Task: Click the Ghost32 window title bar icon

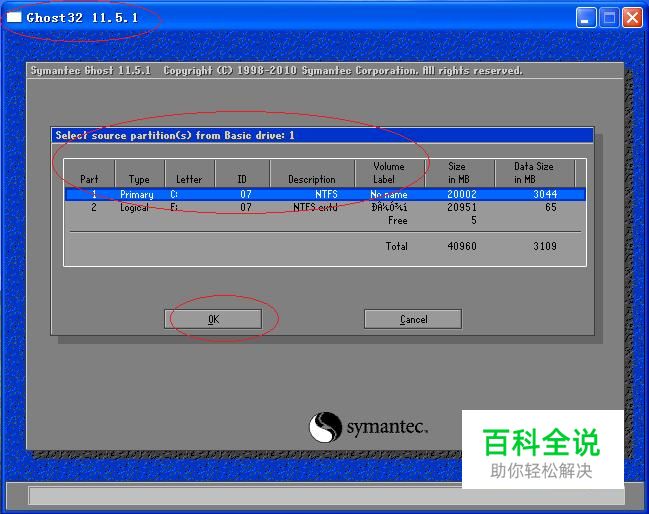Action: click(x=14, y=17)
